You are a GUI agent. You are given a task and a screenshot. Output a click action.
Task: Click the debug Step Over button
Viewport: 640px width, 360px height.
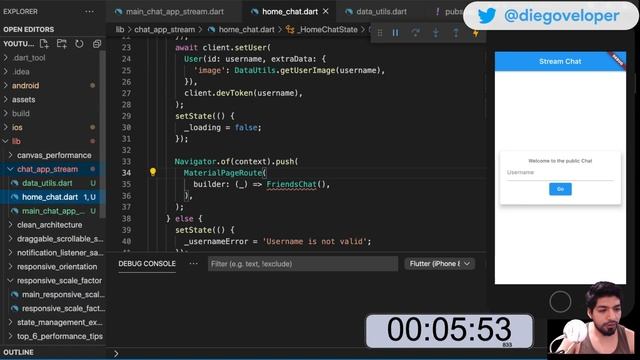[416, 33]
